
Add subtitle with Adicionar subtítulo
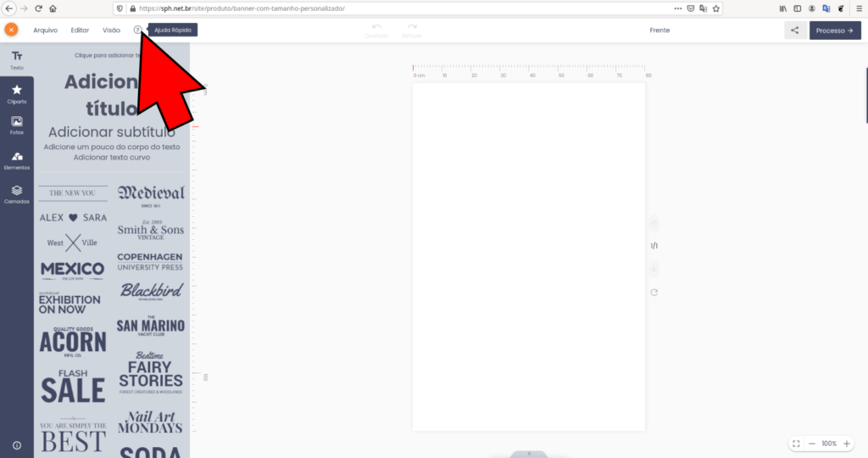point(111,132)
